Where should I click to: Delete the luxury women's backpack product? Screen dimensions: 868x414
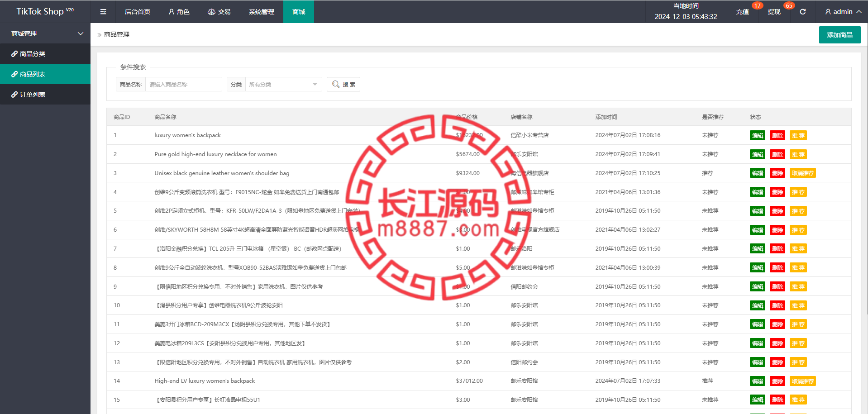[x=777, y=135]
